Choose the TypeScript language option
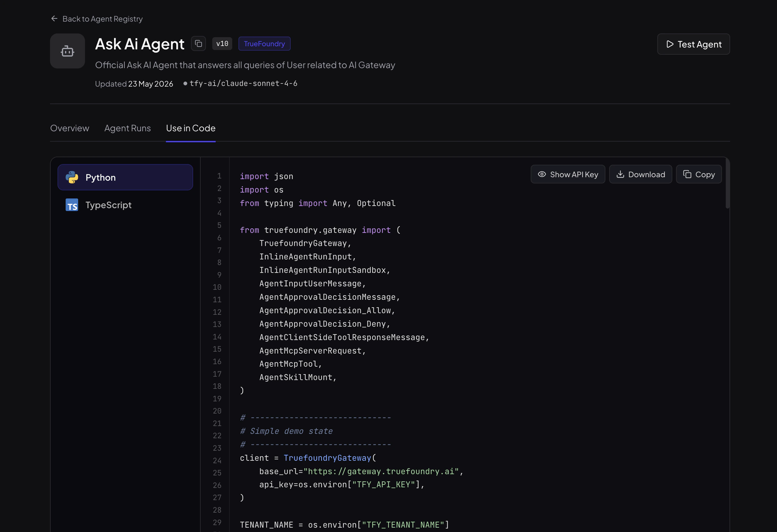Image resolution: width=777 pixels, height=532 pixels. point(125,205)
